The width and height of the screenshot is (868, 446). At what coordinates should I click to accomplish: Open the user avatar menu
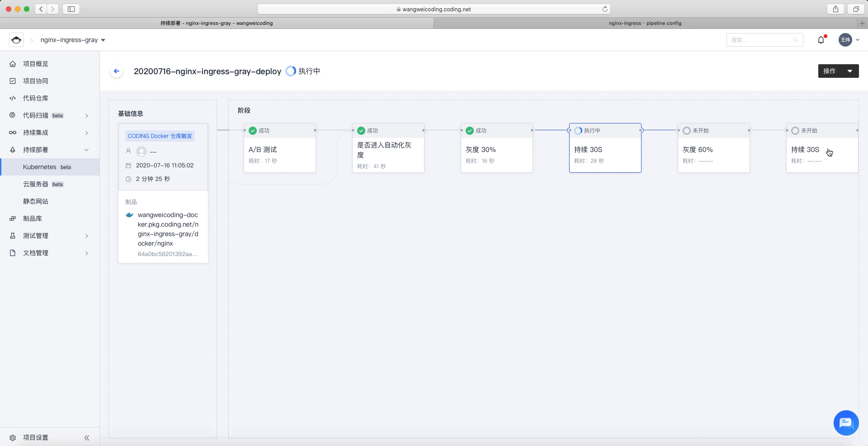tap(845, 40)
